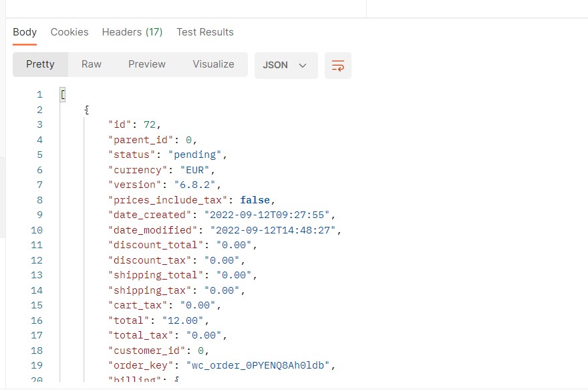
Task: Click the "date_created" line
Action: pyautogui.click(x=221, y=215)
